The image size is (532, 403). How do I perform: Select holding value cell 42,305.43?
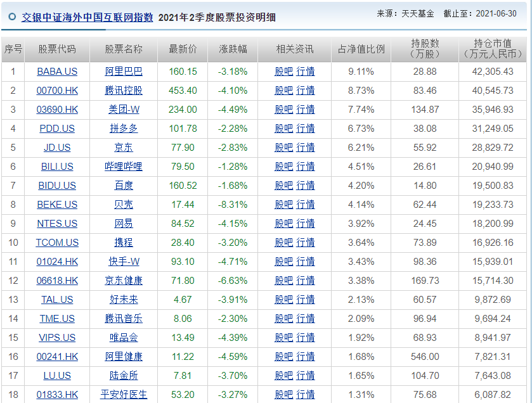point(493,72)
